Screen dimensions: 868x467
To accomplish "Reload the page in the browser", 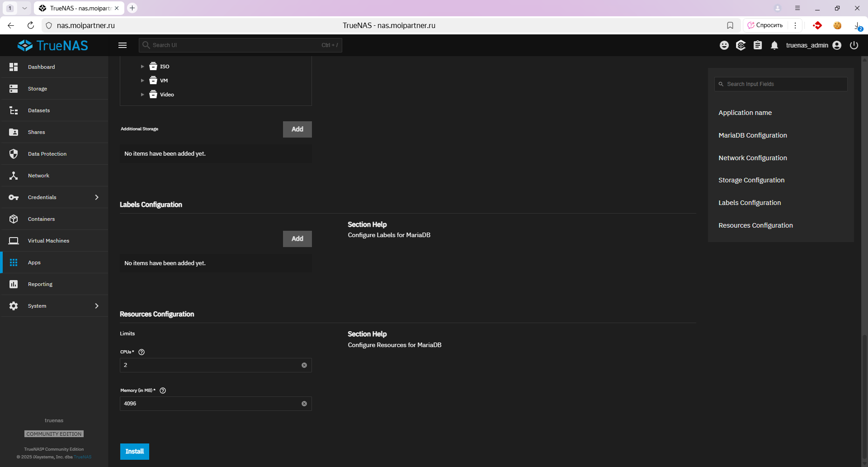I will (x=31, y=25).
